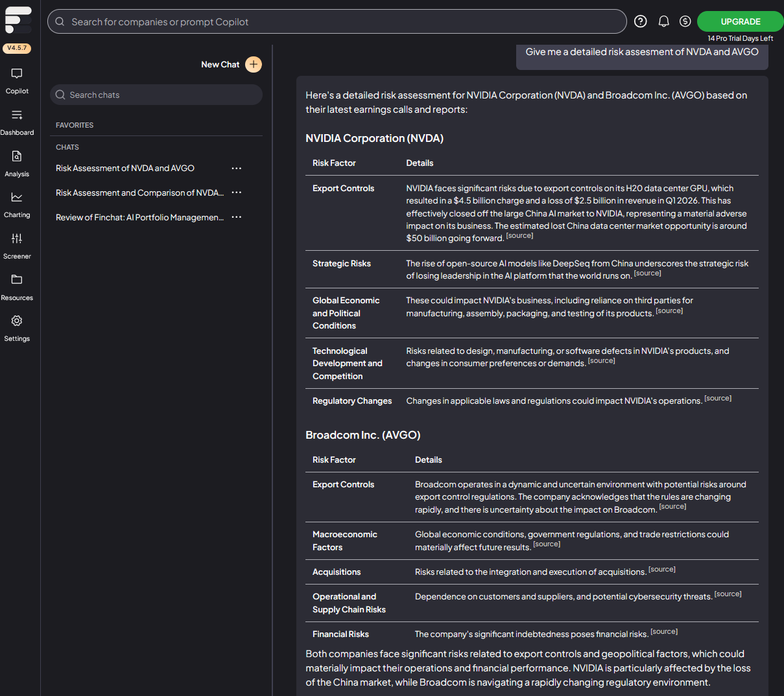Click the Broadcom Inc. (AVGO) heading
Viewport: 784px width, 696px height.
tap(362, 435)
